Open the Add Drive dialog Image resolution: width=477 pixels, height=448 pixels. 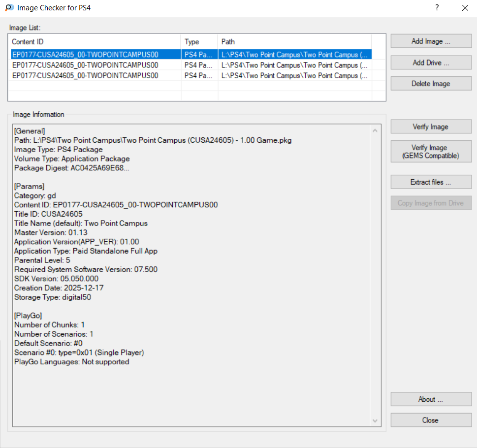pyautogui.click(x=431, y=63)
